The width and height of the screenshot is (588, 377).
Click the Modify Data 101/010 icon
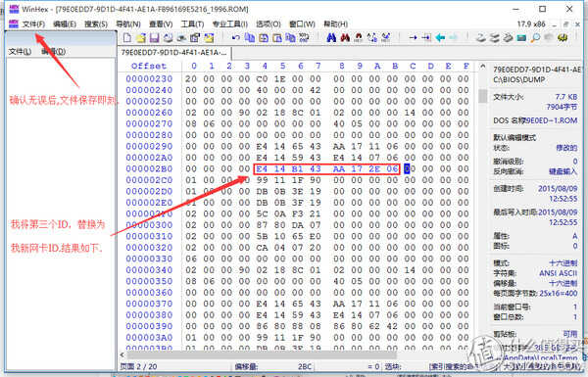pos(304,37)
